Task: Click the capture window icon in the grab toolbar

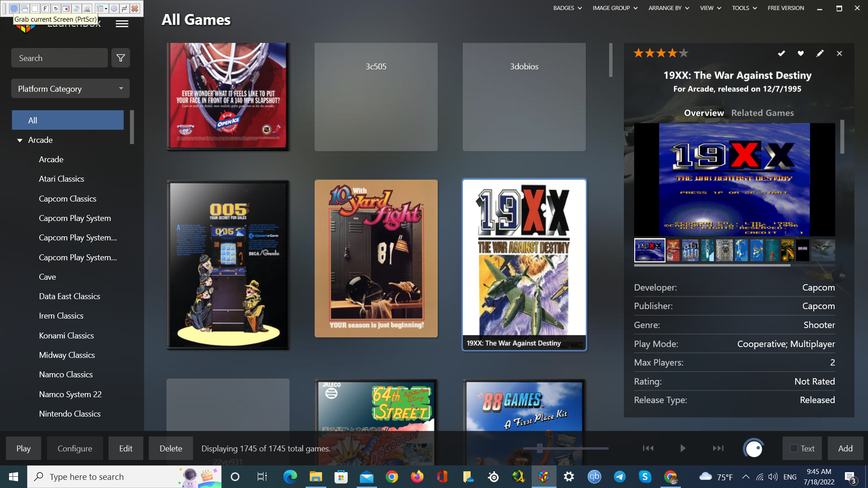Action: [x=24, y=9]
